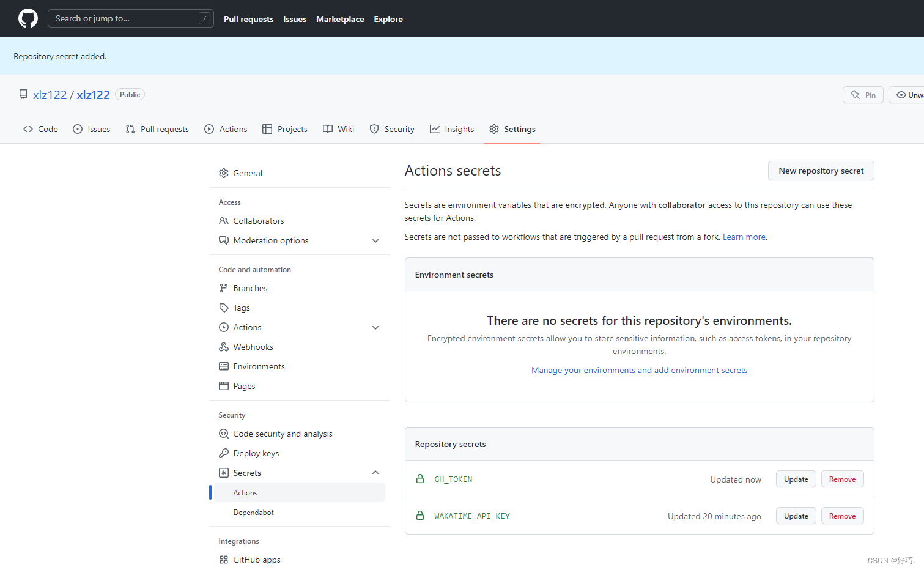The width and height of the screenshot is (924, 570).
Task: Click the shield icon on Security tab
Action: click(x=374, y=129)
